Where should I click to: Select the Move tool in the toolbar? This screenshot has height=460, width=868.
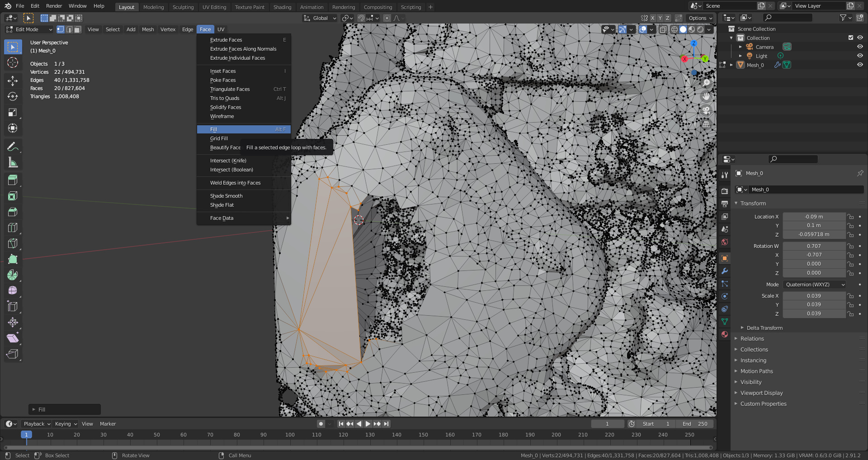click(13, 81)
